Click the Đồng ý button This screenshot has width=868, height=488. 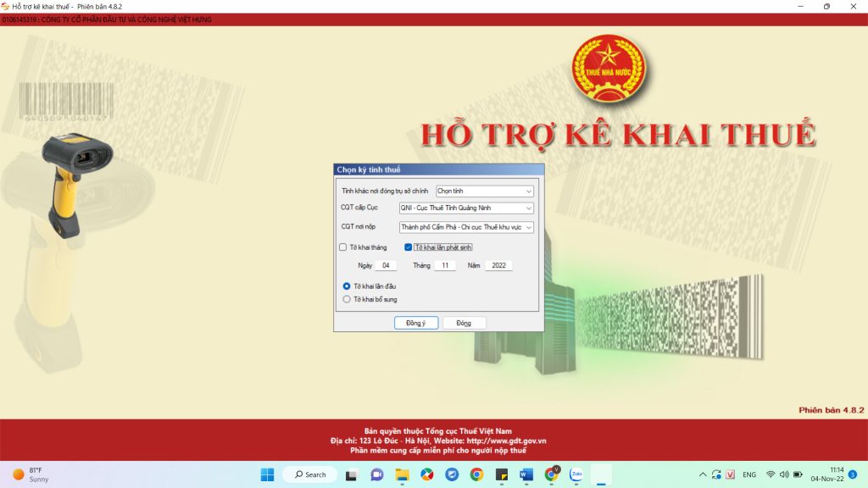click(416, 323)
